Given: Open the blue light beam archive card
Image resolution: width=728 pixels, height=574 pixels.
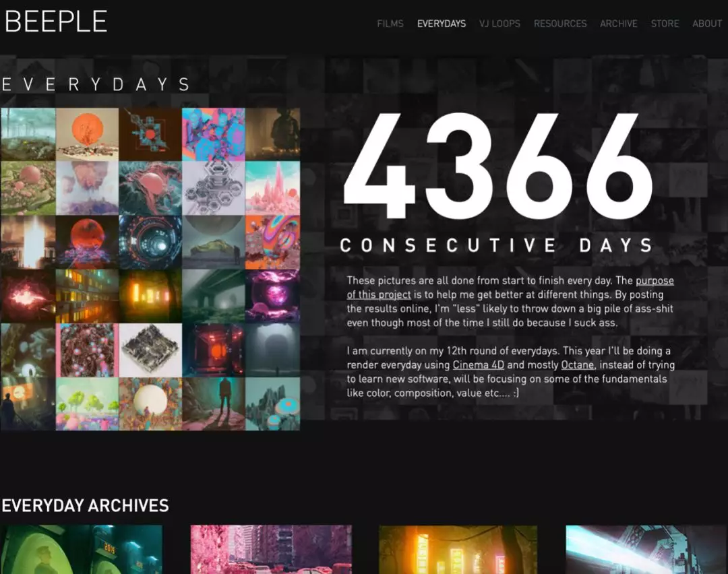Looking at the screenshot, I should click(646, 549).
